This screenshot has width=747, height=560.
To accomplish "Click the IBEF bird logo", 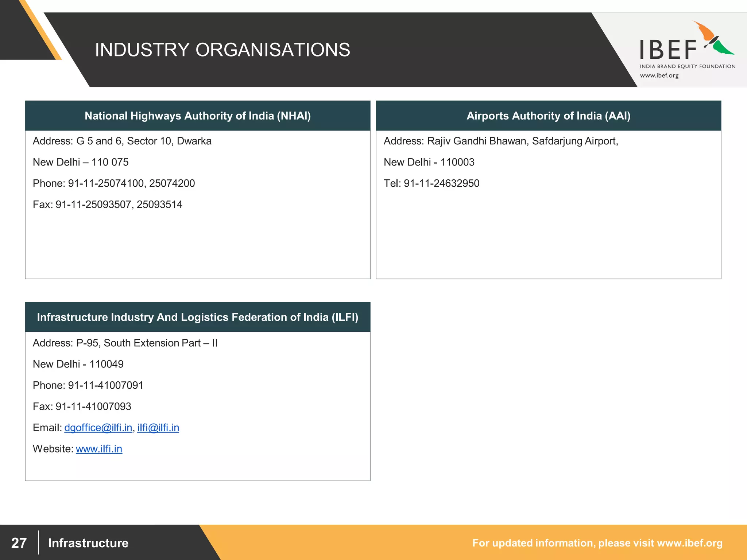I will (x=713, y=38).
